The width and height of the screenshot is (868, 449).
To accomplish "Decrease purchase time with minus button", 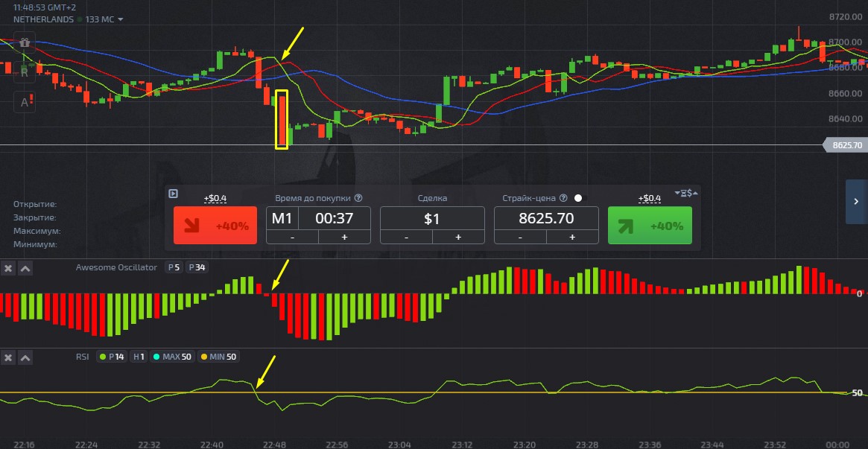I will click(x=292, y=237).
